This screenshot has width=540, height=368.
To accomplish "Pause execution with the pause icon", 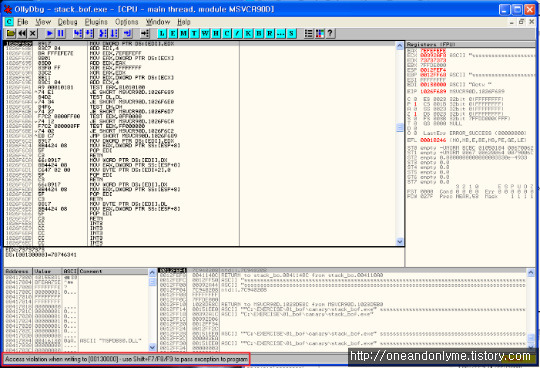I will click(61, 33).
